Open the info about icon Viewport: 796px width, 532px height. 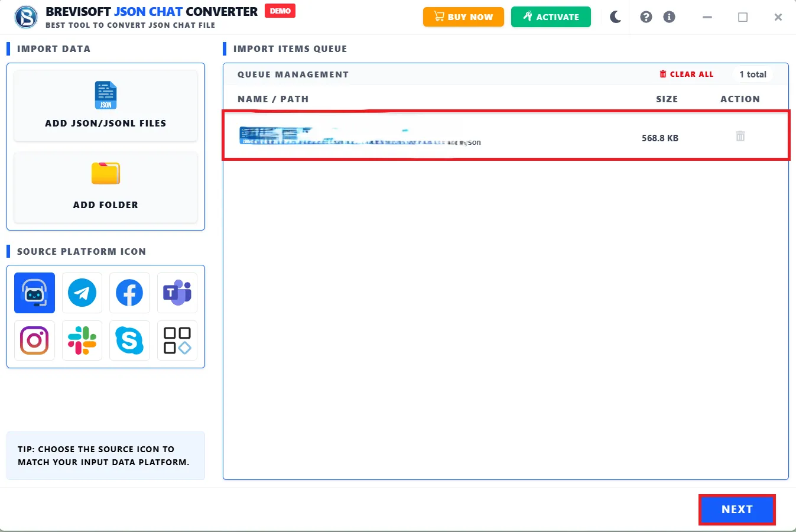click(x=669, y=17)
